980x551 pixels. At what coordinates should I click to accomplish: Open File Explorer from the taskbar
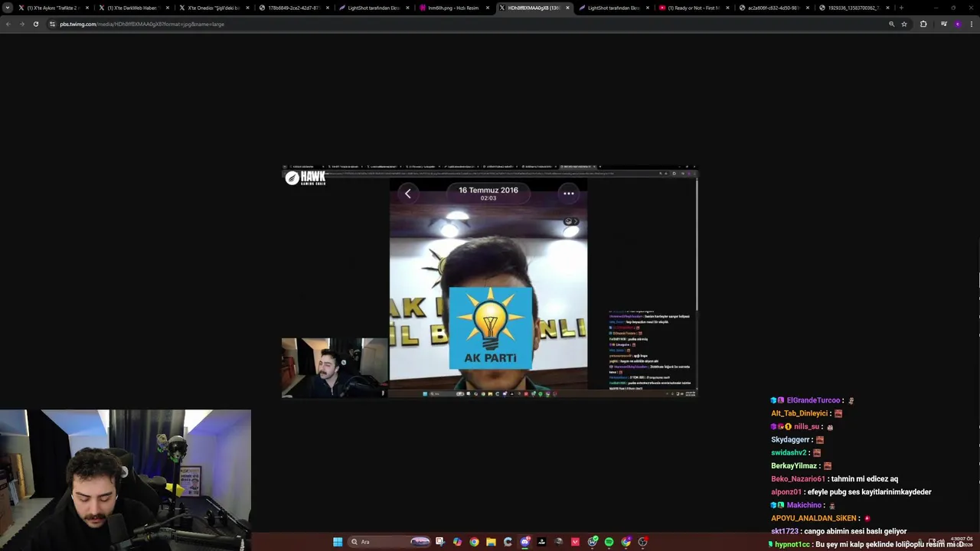click(491, 542)
